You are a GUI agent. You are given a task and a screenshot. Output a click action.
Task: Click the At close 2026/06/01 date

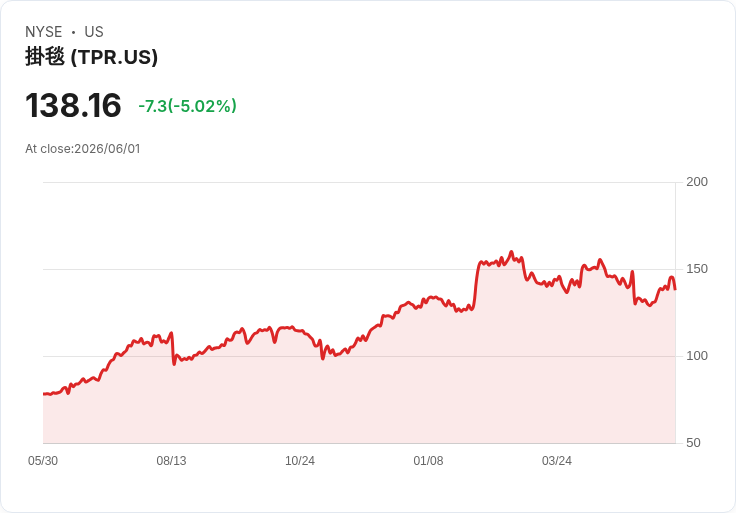coord(83,149)
